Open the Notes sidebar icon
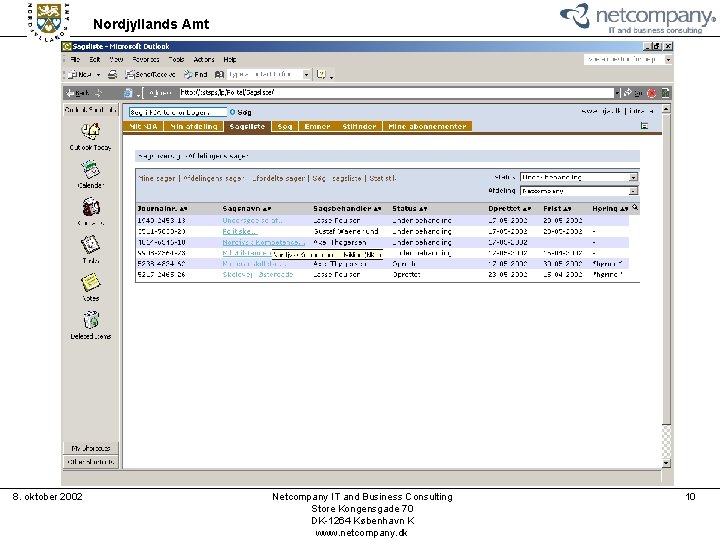The image size is (720, 540). [90, 282]
